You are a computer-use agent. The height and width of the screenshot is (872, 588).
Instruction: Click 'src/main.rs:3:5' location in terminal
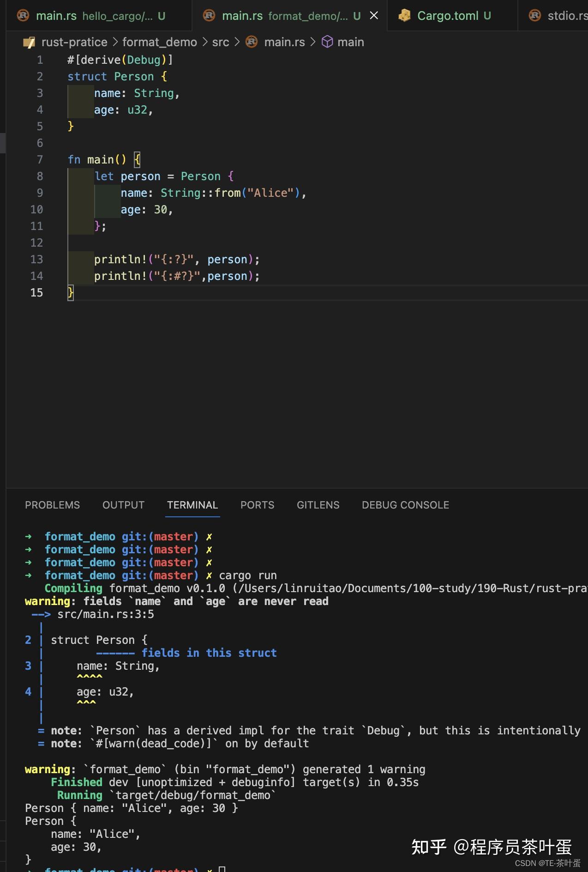(106, 614)
